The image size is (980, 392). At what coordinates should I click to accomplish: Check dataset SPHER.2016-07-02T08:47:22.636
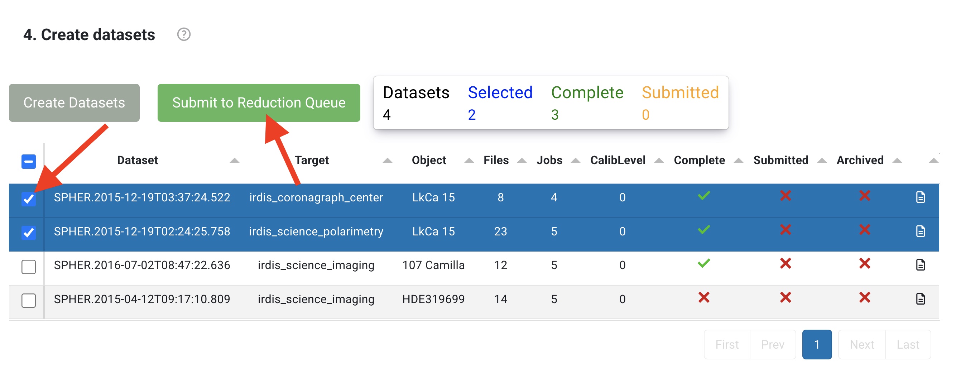point(29,266)
